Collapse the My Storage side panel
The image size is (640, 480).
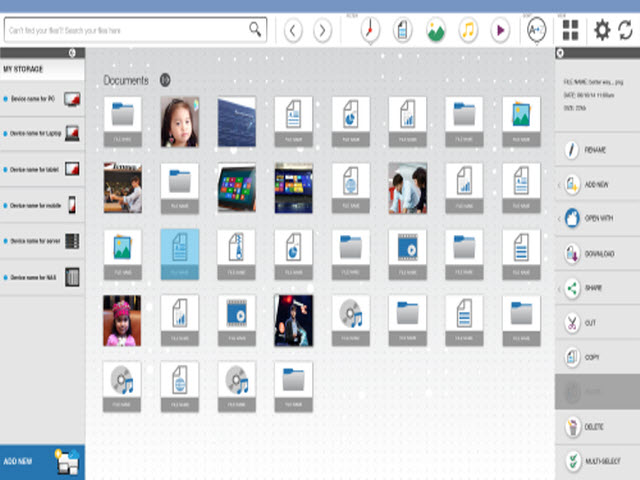coord(71,53)
